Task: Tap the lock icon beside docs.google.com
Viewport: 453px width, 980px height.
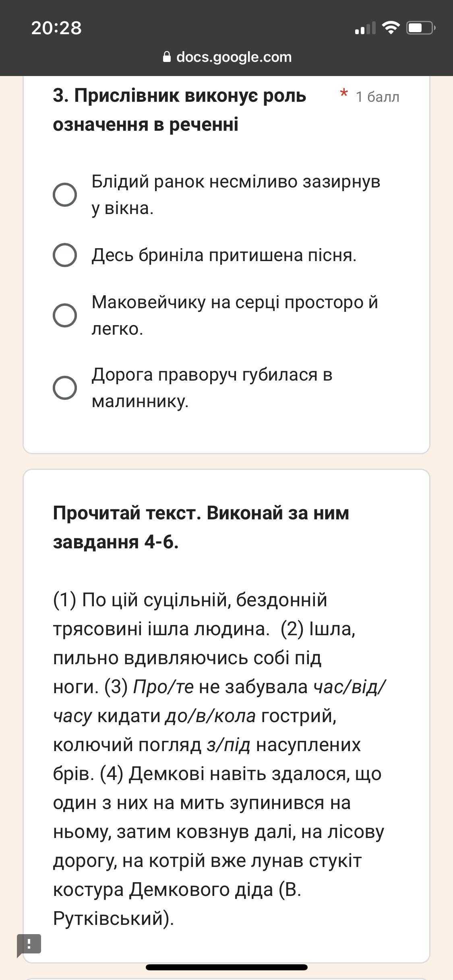Action: pos(167,57)
